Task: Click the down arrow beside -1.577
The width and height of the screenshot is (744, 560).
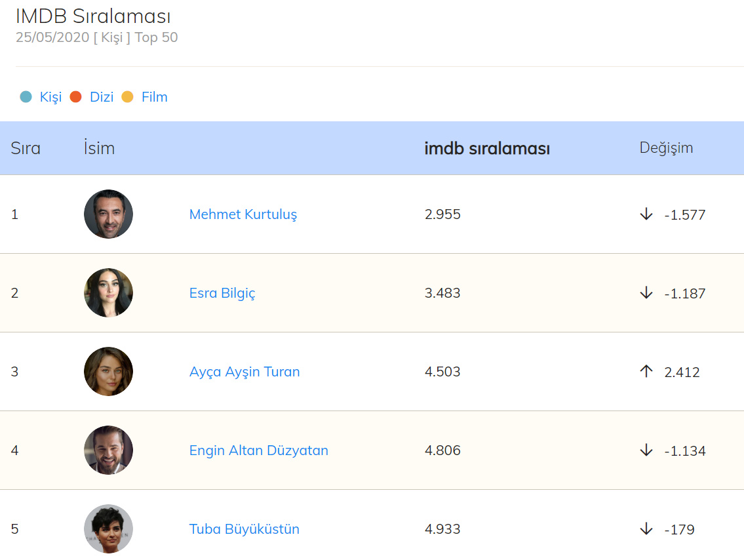Action: [646, 214]
